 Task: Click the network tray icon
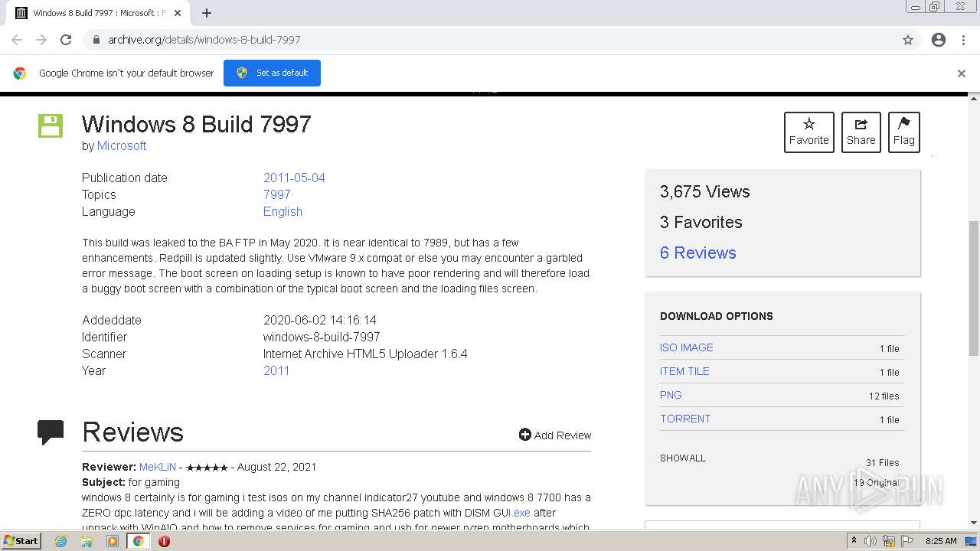tap(889, 541)
